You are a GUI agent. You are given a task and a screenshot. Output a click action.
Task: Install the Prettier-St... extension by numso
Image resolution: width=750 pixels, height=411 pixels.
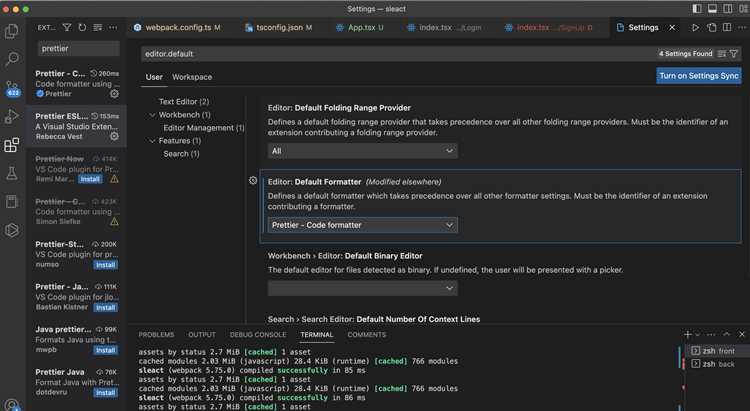105,265
